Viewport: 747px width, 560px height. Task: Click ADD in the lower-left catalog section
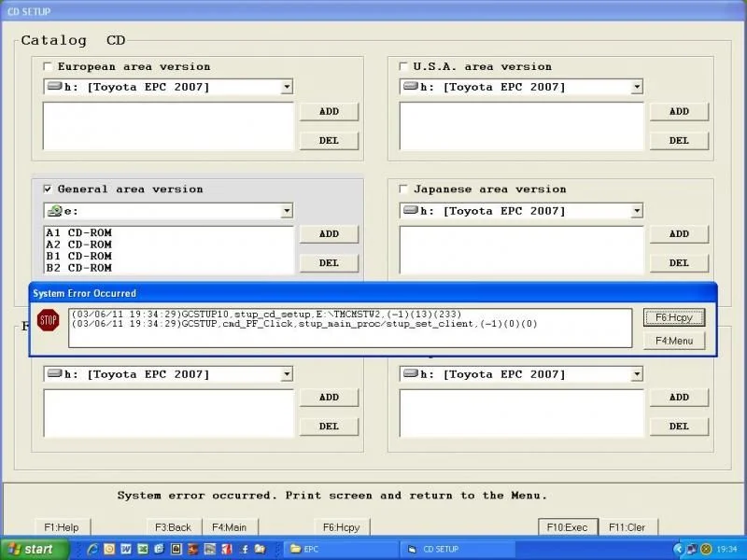(329, 398)
